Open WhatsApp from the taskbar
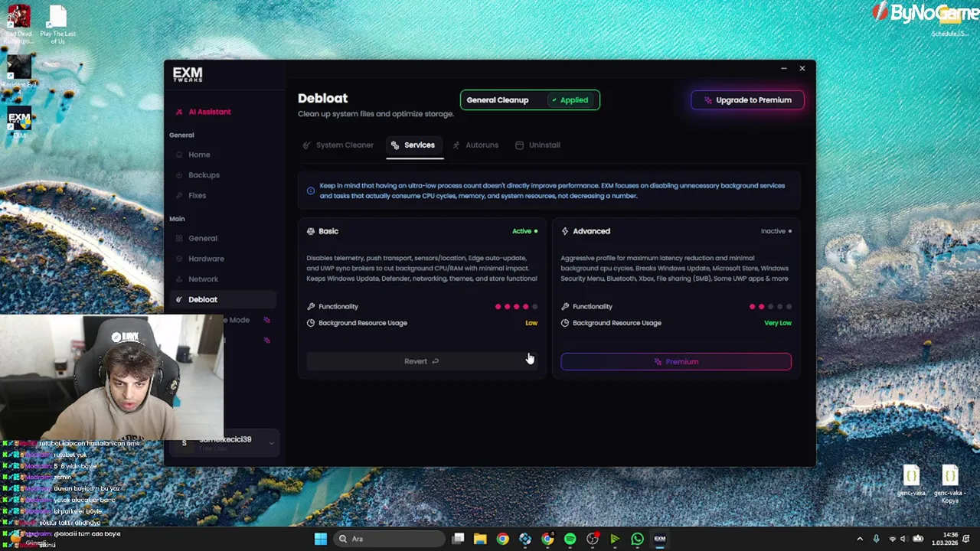Image resolution: width=980 pixels, height=551 pixels. [637, 539]
